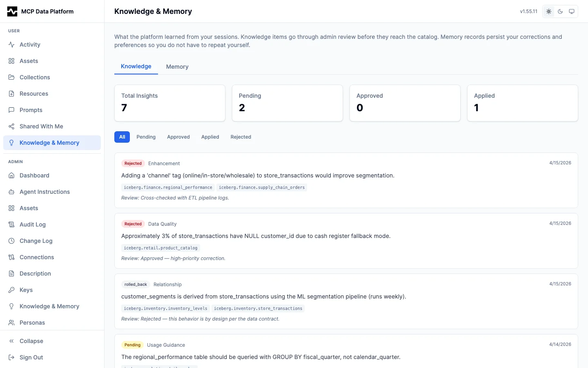Viewport: 588px width, 368px height.
Task: Enable dark theme with moon toggle
Action: click(560, 11)
